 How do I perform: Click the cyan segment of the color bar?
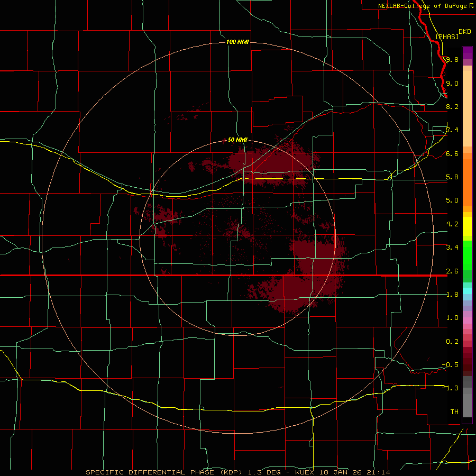point(467,291)
